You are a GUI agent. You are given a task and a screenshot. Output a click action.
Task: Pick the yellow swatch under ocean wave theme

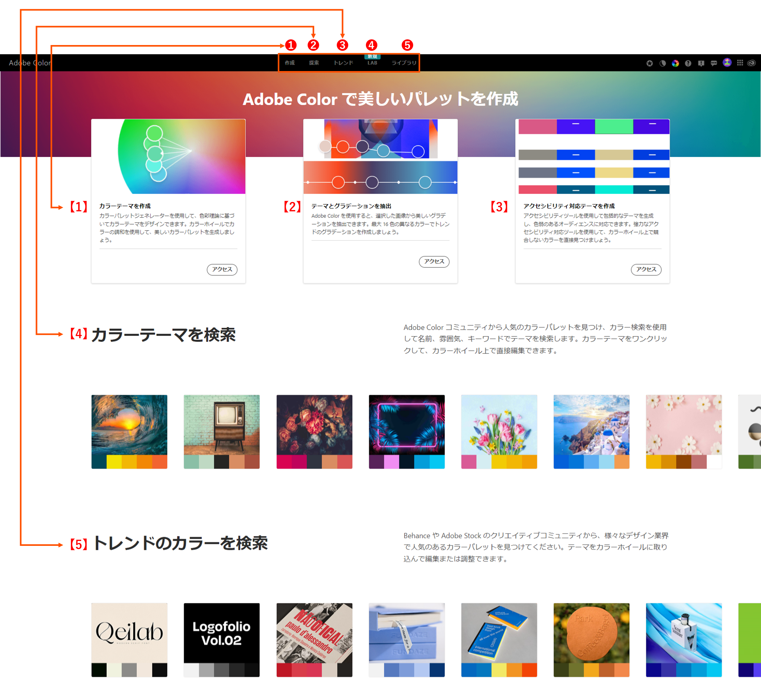114,462
